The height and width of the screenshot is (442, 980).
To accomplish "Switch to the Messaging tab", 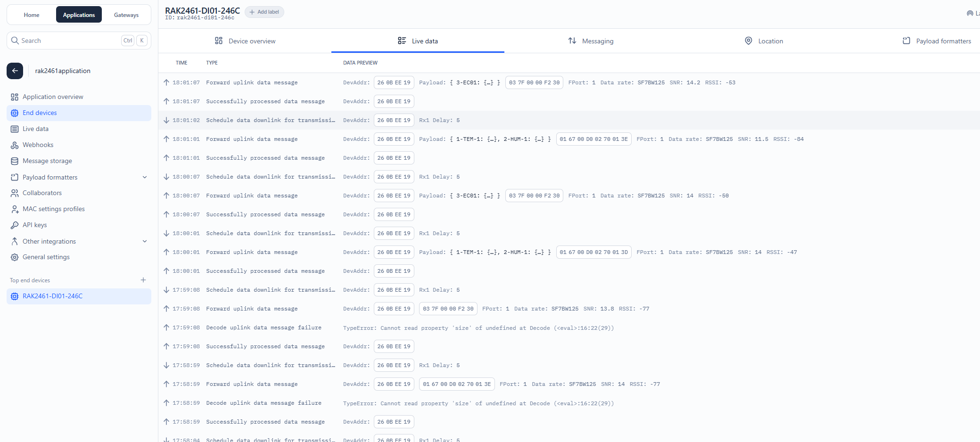I will click(591, 41).
